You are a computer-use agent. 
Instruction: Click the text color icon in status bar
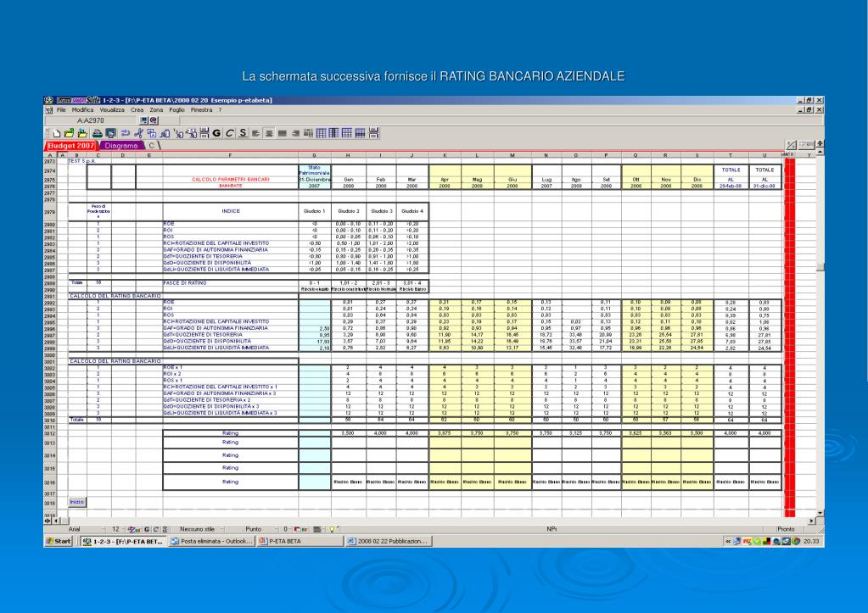coord(134,529)
